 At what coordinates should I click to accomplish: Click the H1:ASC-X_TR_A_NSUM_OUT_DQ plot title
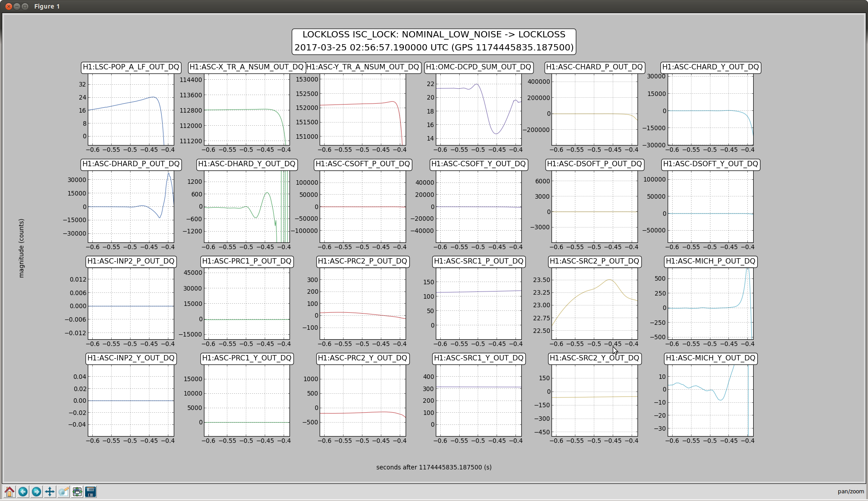(247, 67)
